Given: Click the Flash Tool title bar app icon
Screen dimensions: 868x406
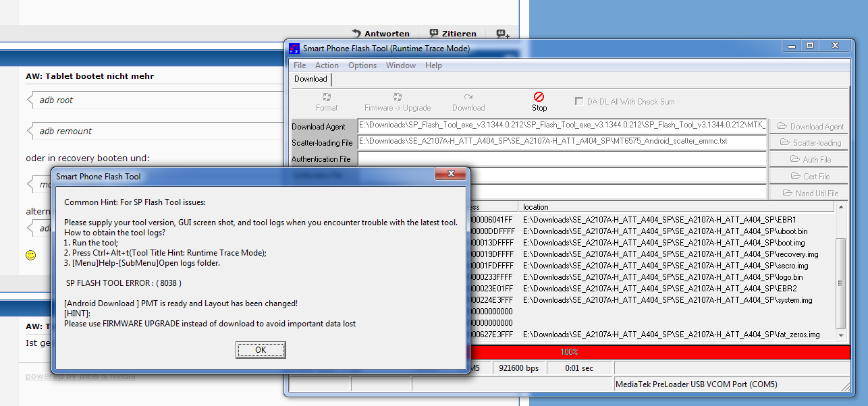Looking at the screenshot, I should click(294, 48).
